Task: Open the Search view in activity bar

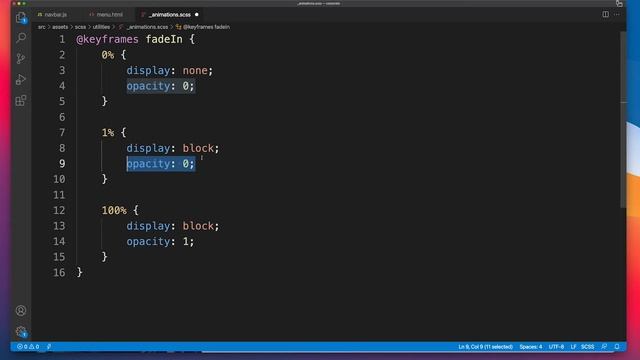Action: 21,38
